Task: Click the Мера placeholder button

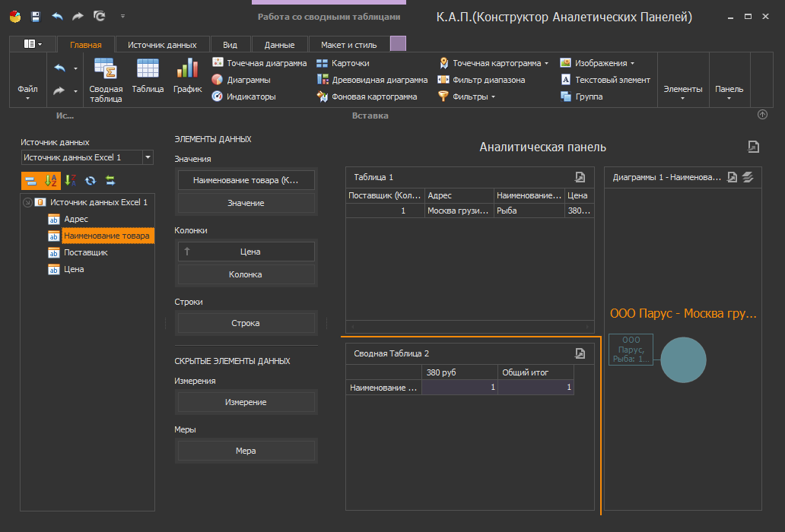Action: [246, 451]
